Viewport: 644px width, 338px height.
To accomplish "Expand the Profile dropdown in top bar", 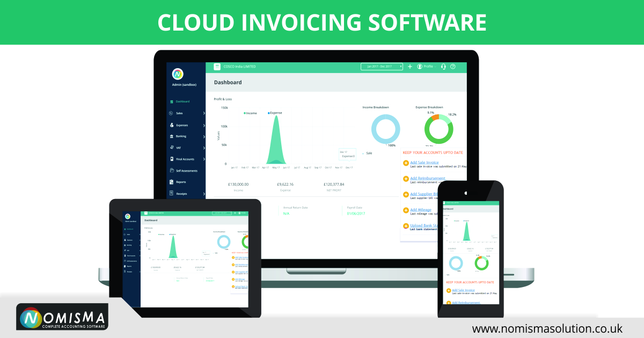I will pos(427,67).
